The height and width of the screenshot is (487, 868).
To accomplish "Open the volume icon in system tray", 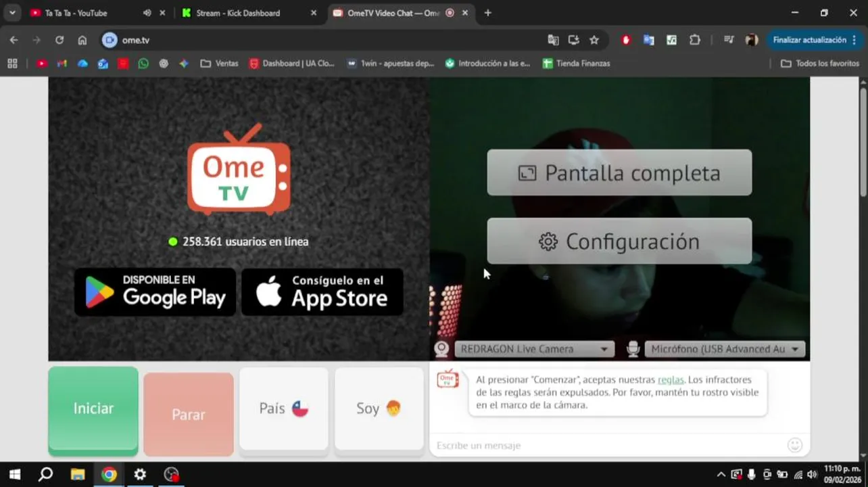I will pos(812,474).
